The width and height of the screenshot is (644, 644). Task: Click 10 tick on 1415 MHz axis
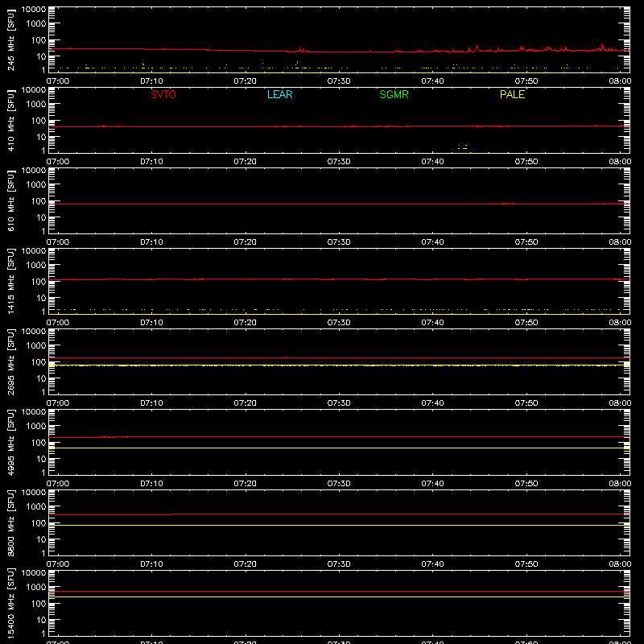(41, 298)
